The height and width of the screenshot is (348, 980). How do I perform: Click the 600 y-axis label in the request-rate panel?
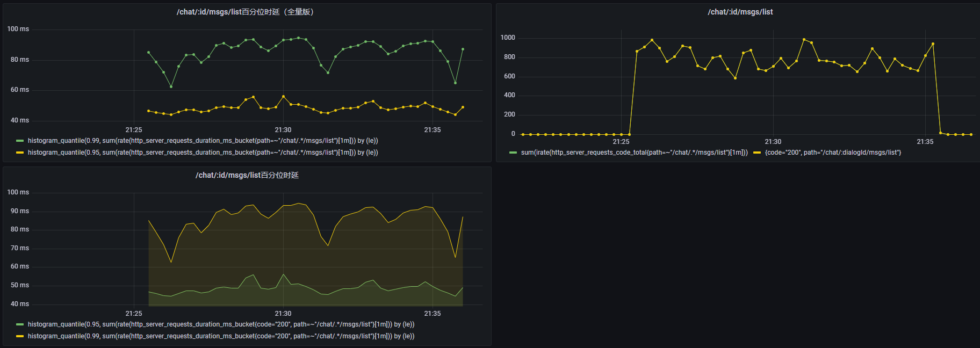pyautogui.click(x=509, y=76)
